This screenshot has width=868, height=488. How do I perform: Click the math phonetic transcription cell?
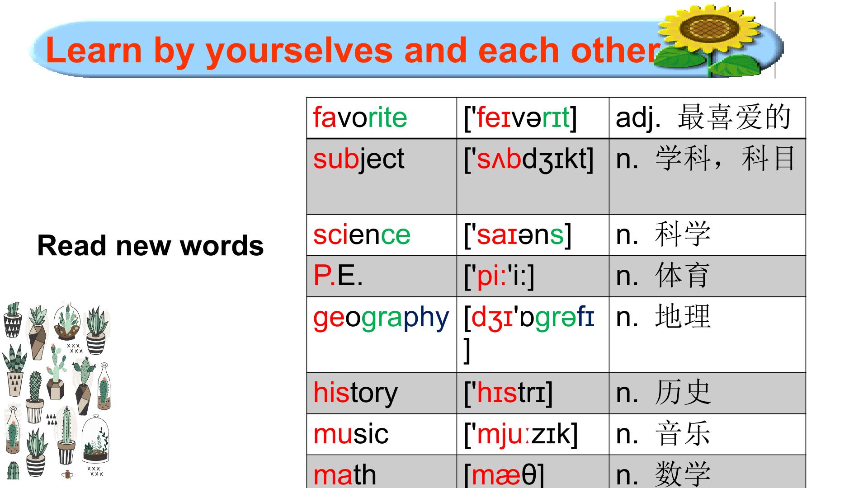[x=533, y=471]
